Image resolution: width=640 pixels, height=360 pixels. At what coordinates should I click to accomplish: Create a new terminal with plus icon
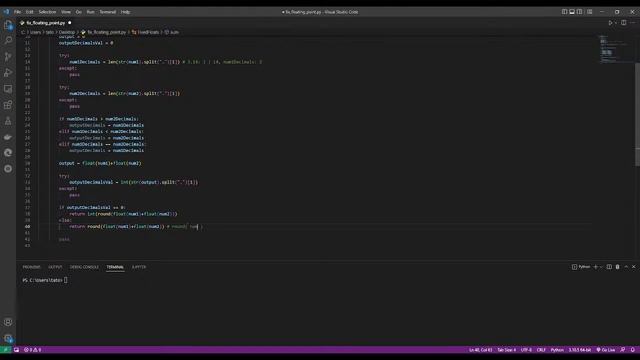[596, 267]
